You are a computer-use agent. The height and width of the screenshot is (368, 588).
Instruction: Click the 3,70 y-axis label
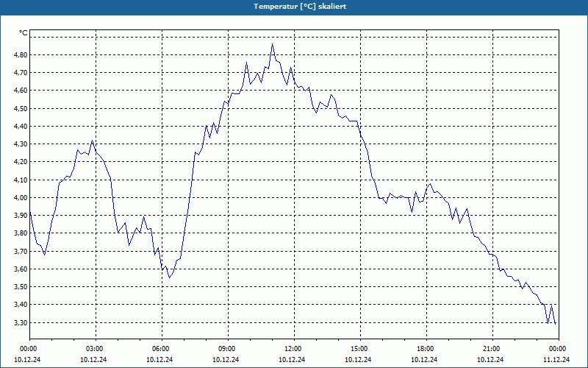(21, 251)
